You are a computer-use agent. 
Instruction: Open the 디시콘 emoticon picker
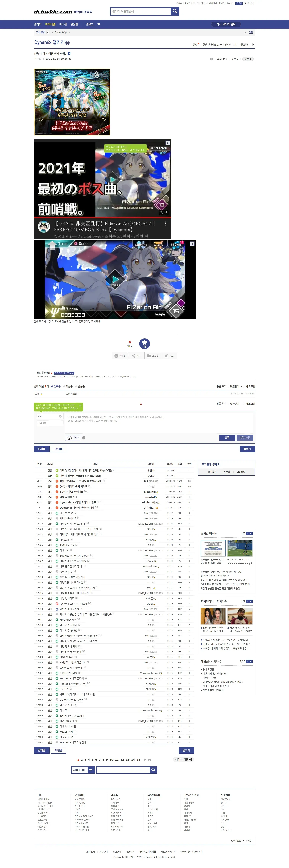[73, 438]
